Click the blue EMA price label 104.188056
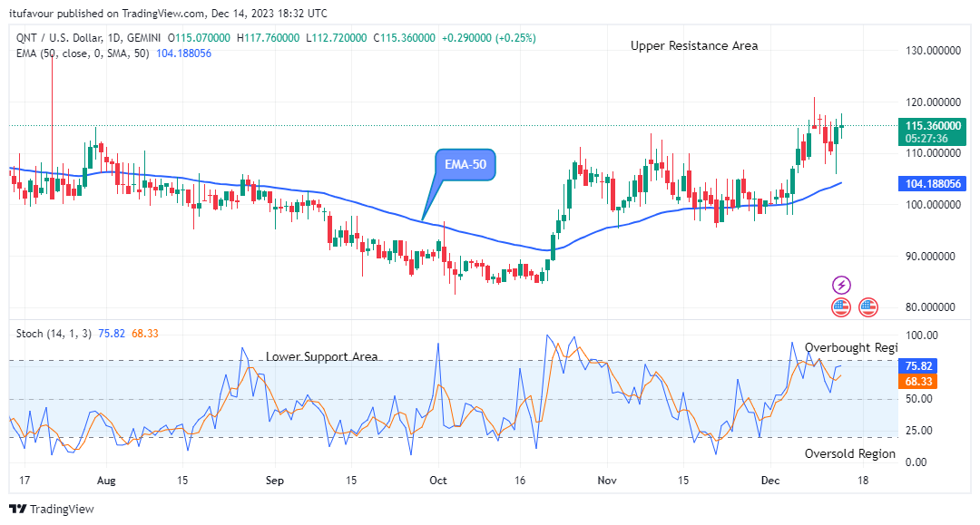Image resolution: width=980 pixels, height=525 pixels. point(932,183)
